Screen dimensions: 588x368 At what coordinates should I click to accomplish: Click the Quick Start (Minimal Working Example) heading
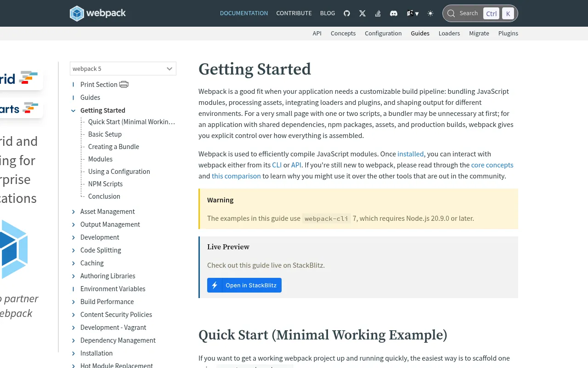tap(323, 335)
